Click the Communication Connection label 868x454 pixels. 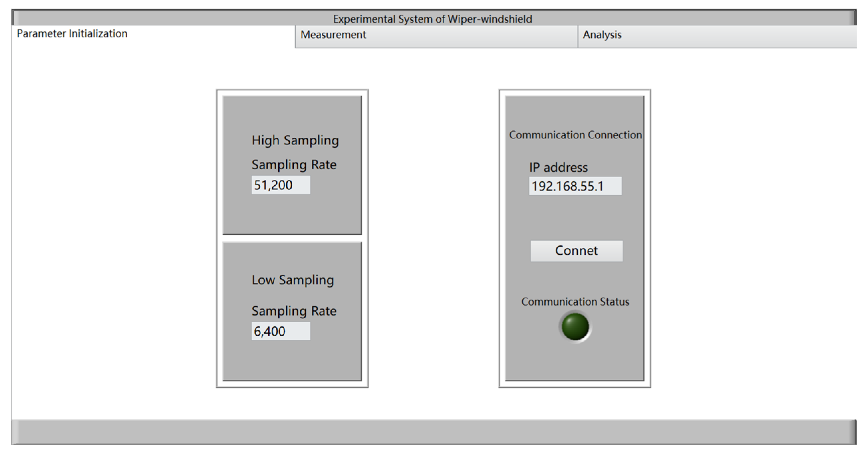tap(575, 135)
